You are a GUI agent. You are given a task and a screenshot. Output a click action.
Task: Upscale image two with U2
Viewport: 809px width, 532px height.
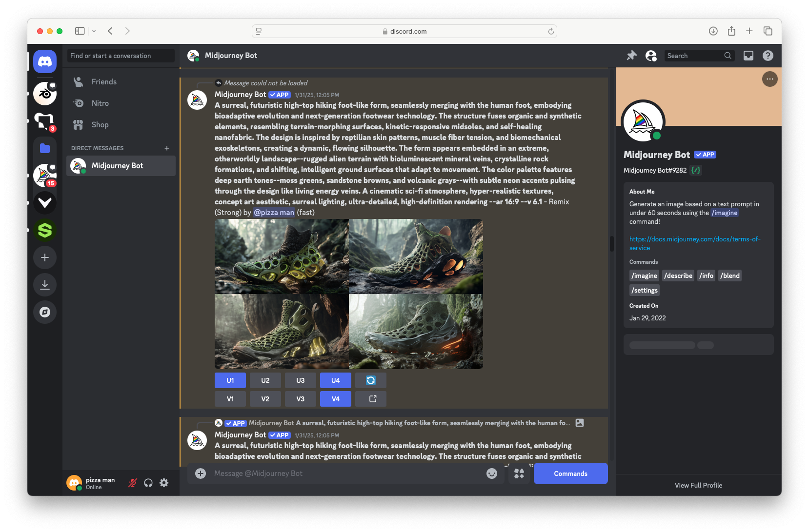(265, 380)
